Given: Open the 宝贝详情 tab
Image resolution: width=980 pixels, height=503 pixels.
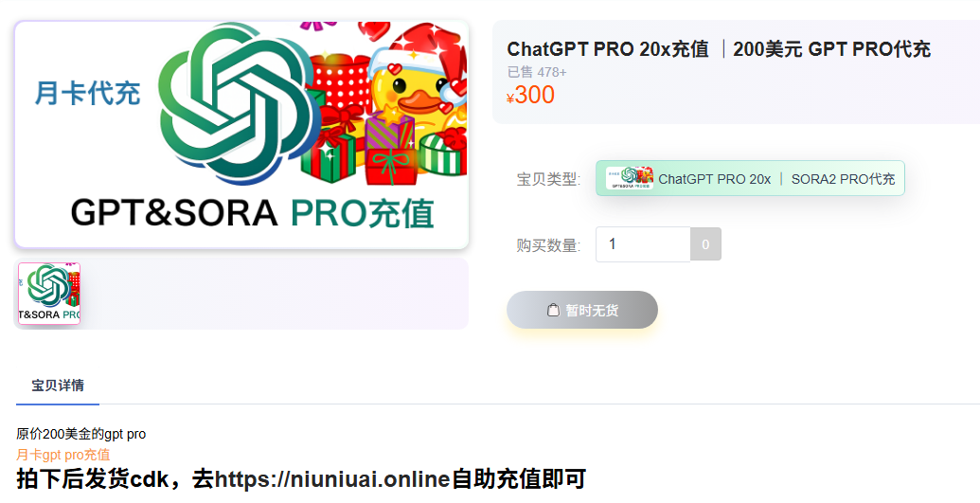Looking at the screenshot, I should tap(58, 386).
